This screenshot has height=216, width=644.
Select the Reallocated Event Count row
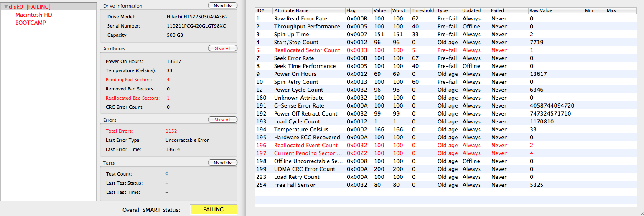(305, 146)
